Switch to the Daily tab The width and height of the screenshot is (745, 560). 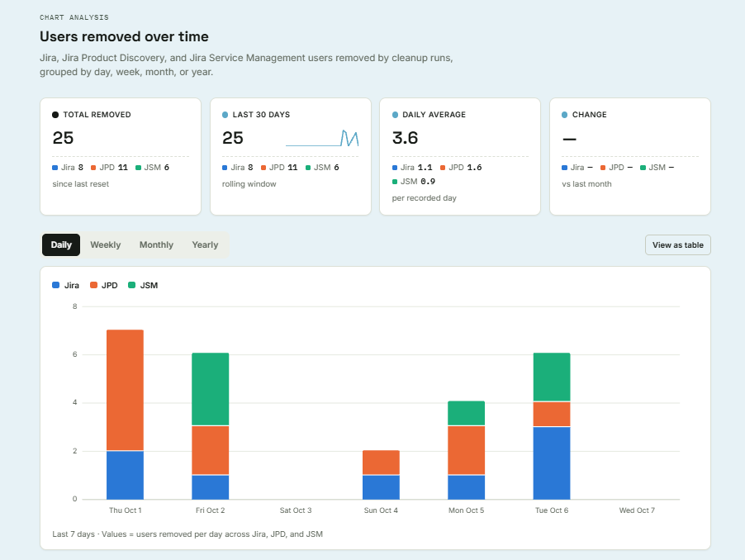[x=61, y=244]
